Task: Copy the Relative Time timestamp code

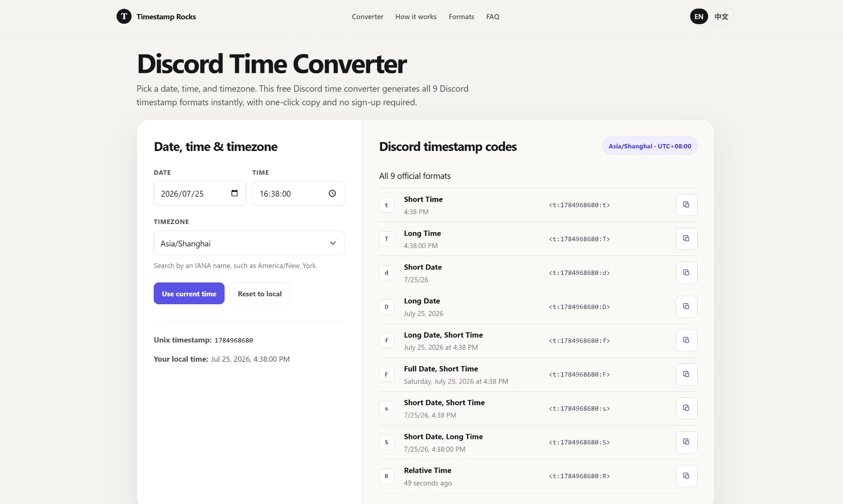Action: [x=686, y=476]
